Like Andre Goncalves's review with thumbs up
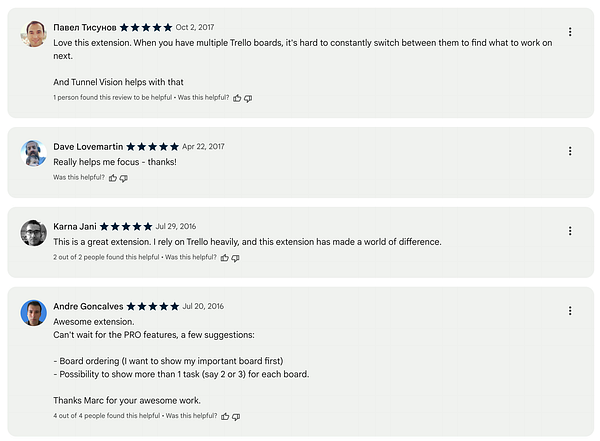 click(225, 416)
